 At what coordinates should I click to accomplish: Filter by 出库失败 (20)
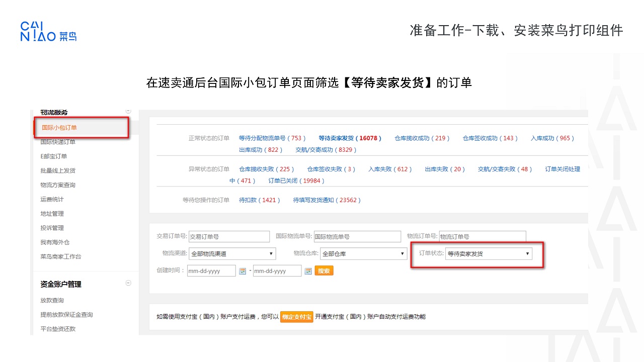click(445, 169)
